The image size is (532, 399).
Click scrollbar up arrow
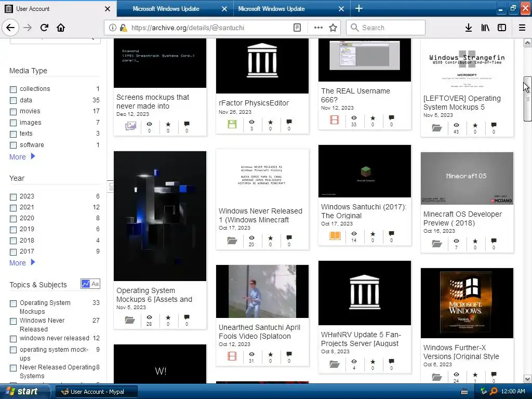[x=527, y=43]
